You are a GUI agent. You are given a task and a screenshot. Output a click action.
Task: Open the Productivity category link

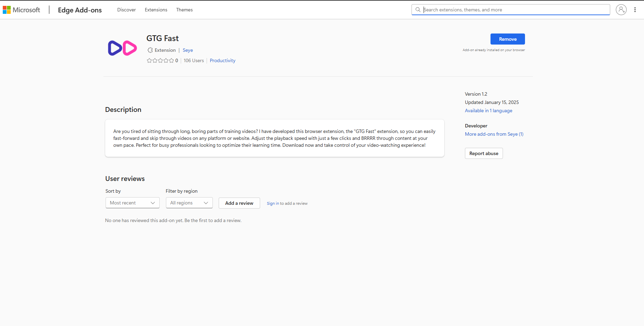click(222, 60)
